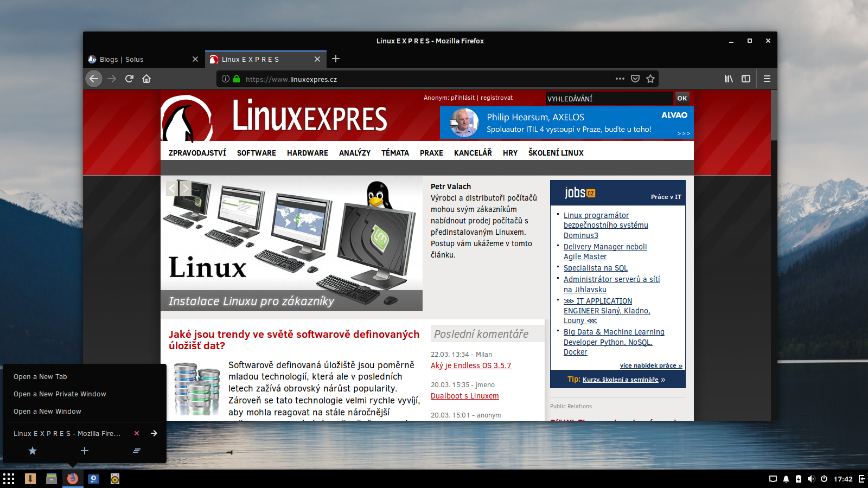The width and height of the screenshot is (868, 488).
Task: Show next slide in carousel
Action: (x=185, y=188)
